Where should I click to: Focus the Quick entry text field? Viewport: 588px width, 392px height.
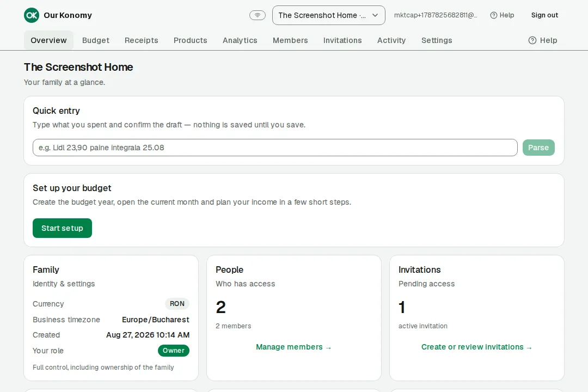coord(275,148)
